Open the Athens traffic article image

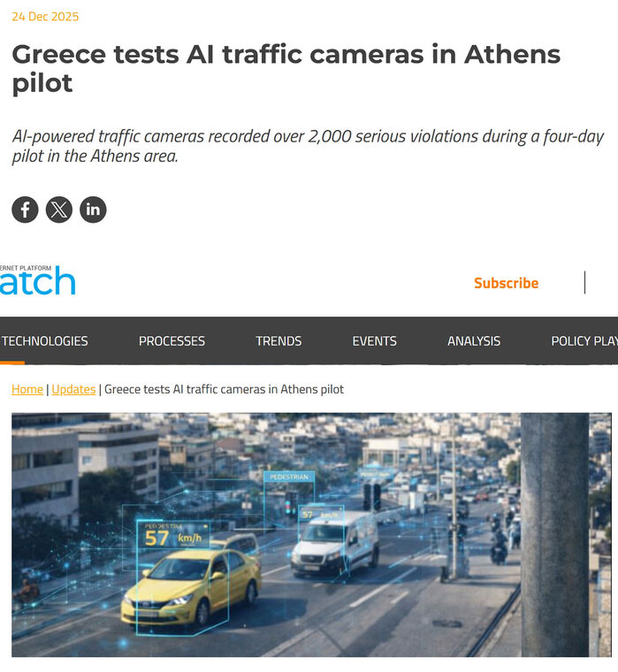click(311, 534)
